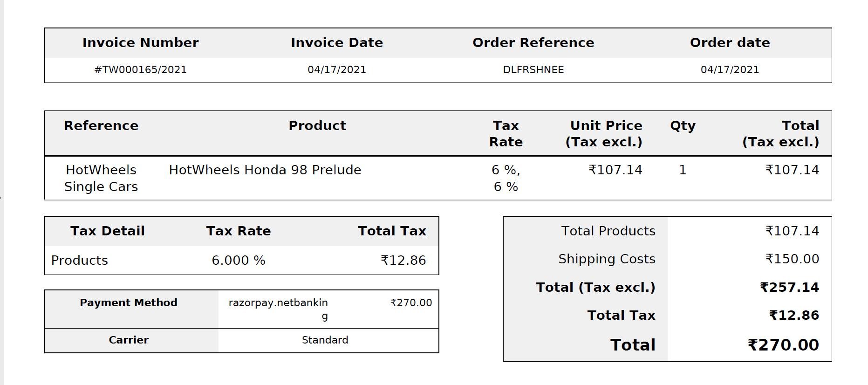Image resolution: width=868 pixels, height=385 pixels.
Task: Click the Total Tax label in the summary
Action: coord(621,316)
